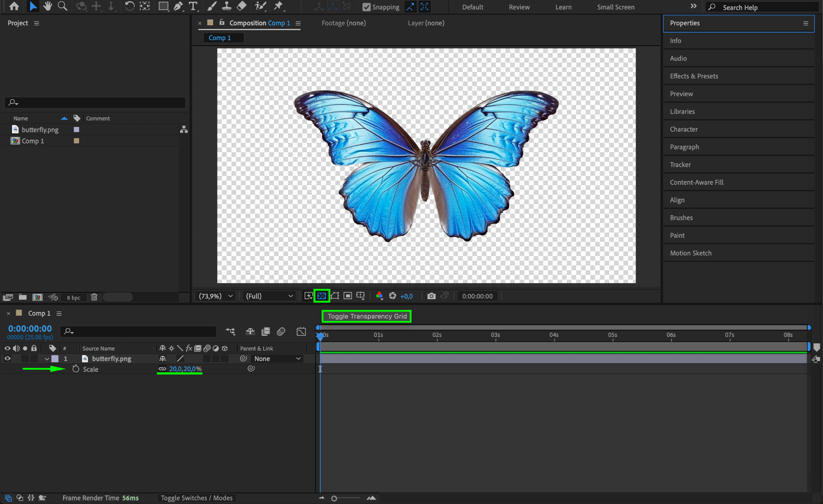Click the trash icon in Project panel
Image resolution: width=823 pixels, height=504 pixels.
click(94, 297)
